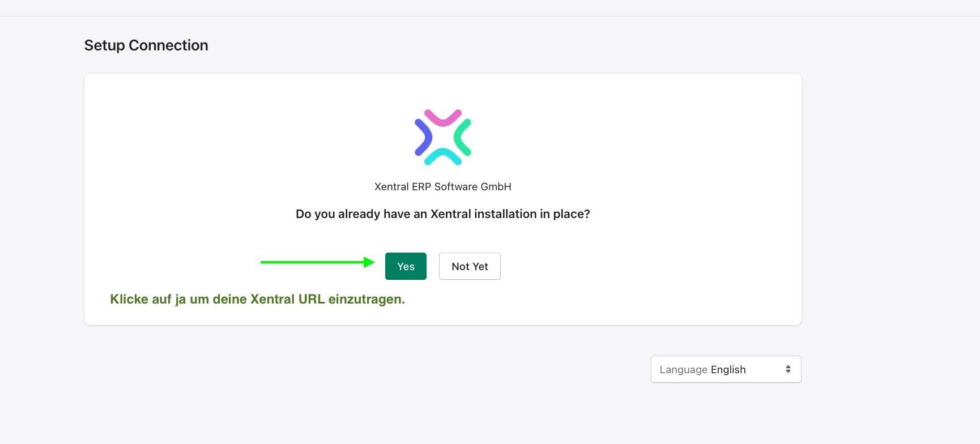The width and height of the screenshot is (980, 444).
Task: Open the Language dropdown
Action: pos(726,369)
